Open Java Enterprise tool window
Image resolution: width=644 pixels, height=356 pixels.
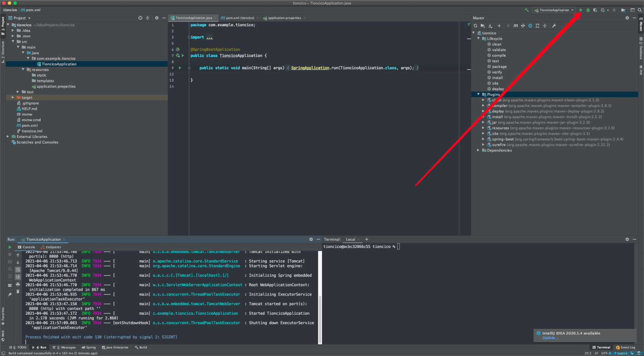(115, 347)
